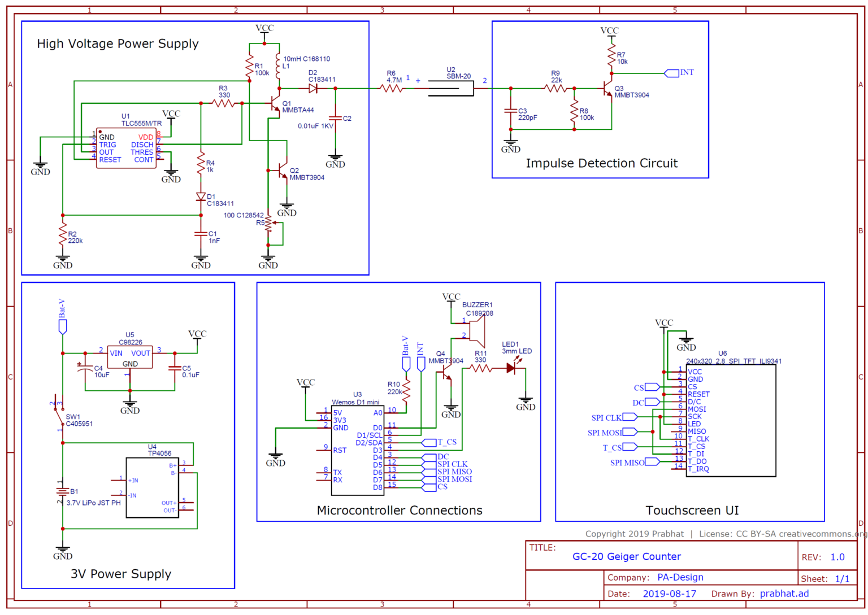The width and height of the screenshot is (868, 615).
Task: Click the 3.7V LiPo battery B1 symbol
Action: pyautogui.click(x=62, y=492)
